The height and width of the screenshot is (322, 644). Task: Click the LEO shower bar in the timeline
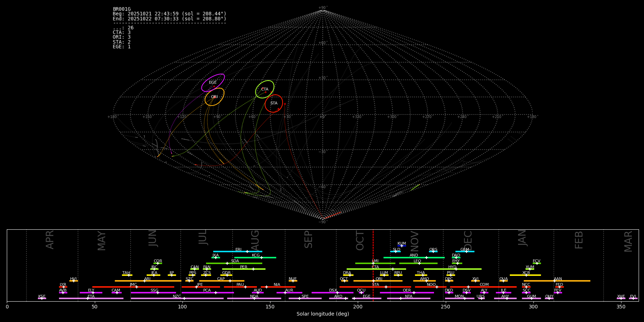(418, 263)
